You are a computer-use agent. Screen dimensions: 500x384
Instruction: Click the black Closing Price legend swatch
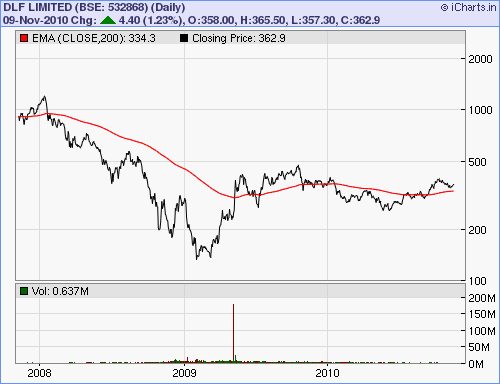pyautogui.click(x=184, y=38)
